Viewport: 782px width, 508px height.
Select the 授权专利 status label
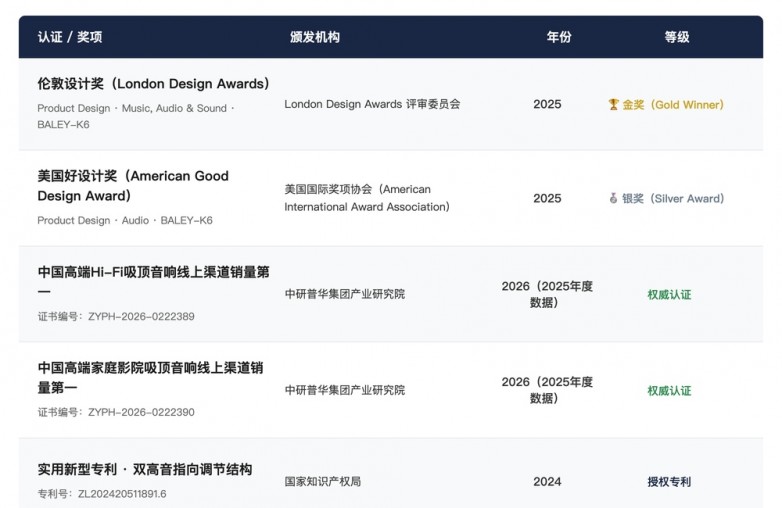(x=669, y=482)
